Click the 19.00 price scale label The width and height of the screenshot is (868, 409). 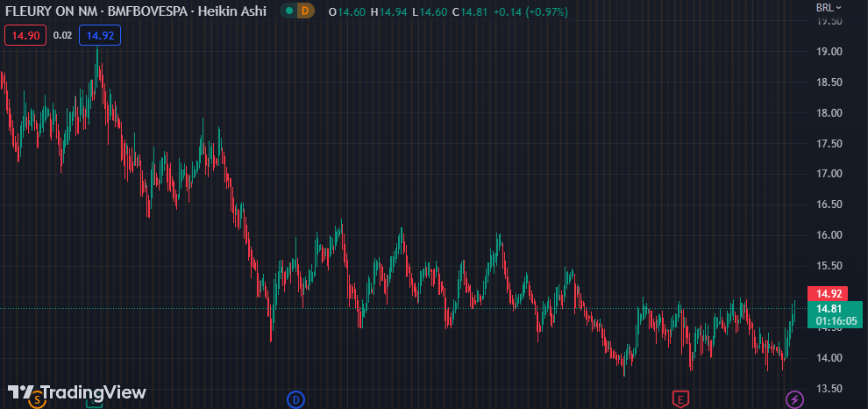tap(829, 52)
